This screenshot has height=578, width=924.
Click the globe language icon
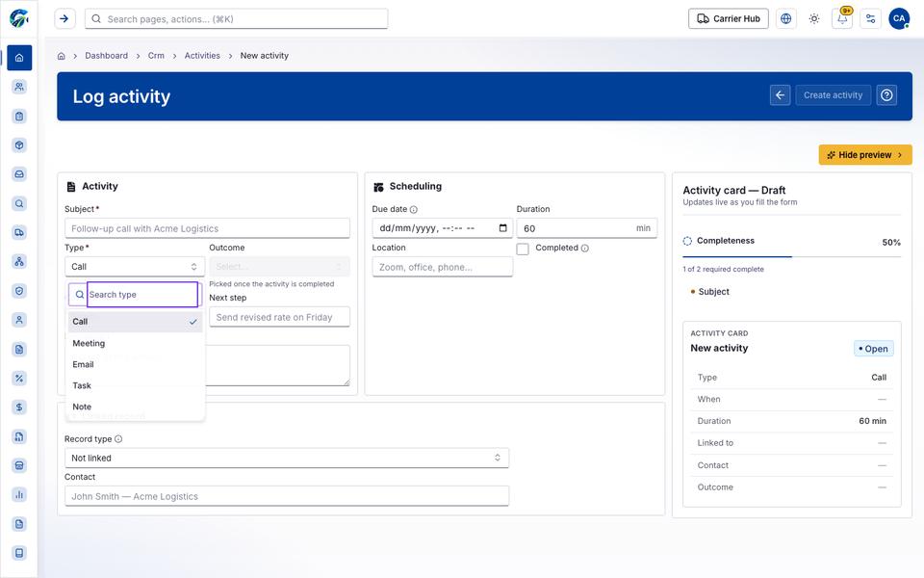785,19
